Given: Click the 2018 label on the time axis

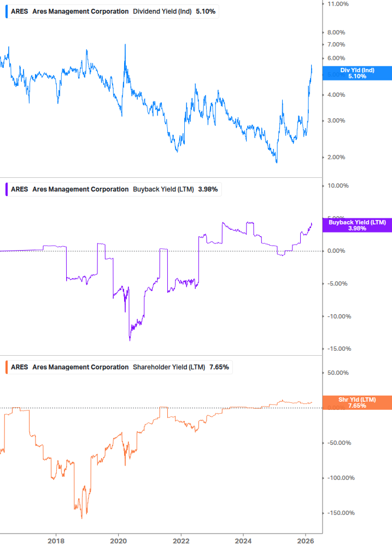Looking at the screenshot, I should click(56, 541).
